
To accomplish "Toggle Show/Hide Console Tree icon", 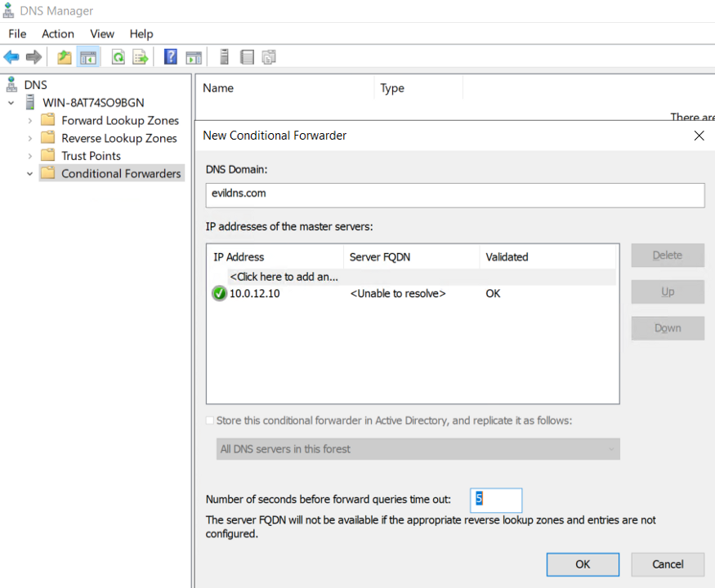I will (88, 57).
